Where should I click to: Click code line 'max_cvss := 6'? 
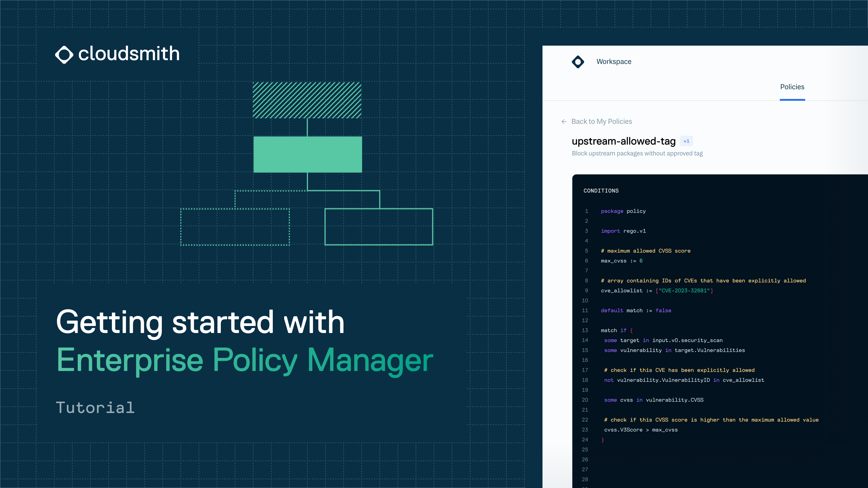622,261
